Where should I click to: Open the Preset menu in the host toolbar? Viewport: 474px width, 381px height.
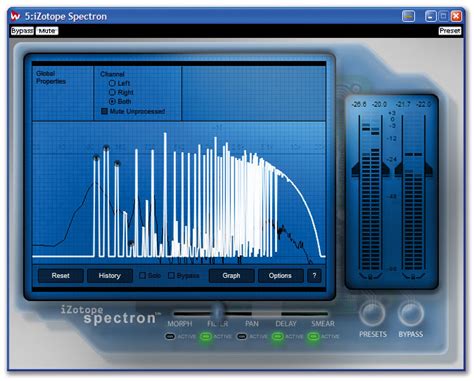click(450, 31)
